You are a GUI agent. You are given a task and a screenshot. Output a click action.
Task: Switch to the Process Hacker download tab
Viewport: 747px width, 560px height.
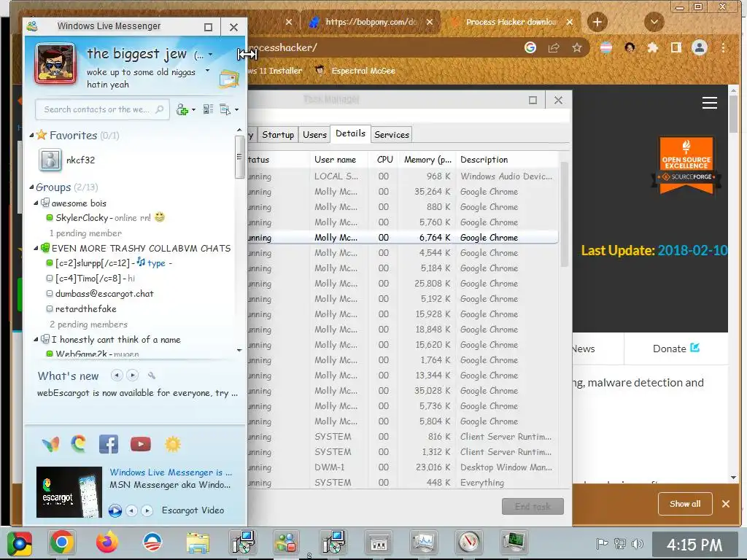coord(511,22)
